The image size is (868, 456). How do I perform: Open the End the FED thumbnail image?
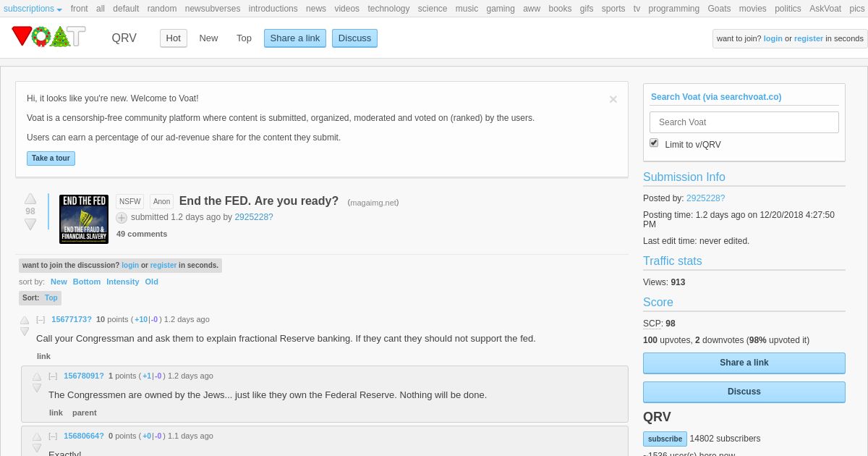84,219
